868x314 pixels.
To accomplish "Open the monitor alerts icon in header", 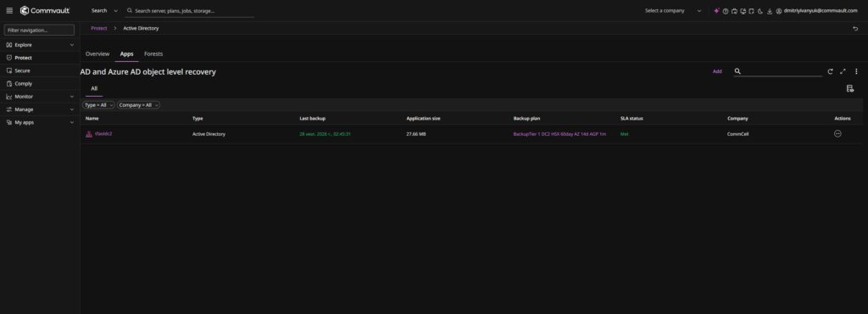I will (x=743, y=10).
